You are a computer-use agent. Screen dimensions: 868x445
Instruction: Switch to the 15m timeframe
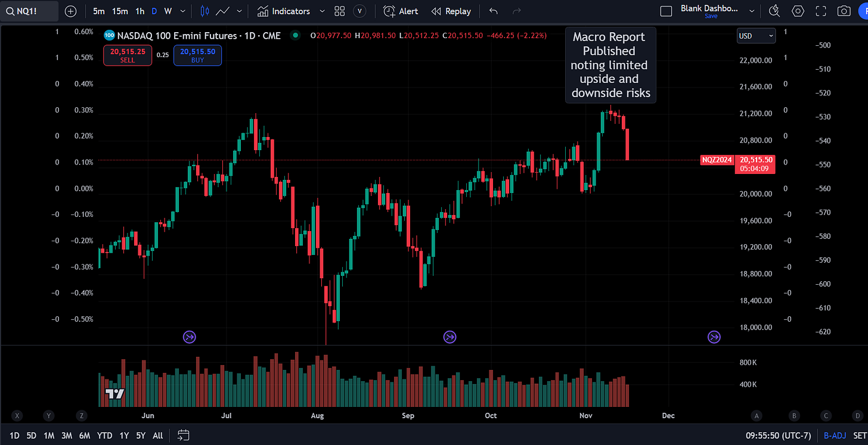pyautogui.click(x=120, y=11)
